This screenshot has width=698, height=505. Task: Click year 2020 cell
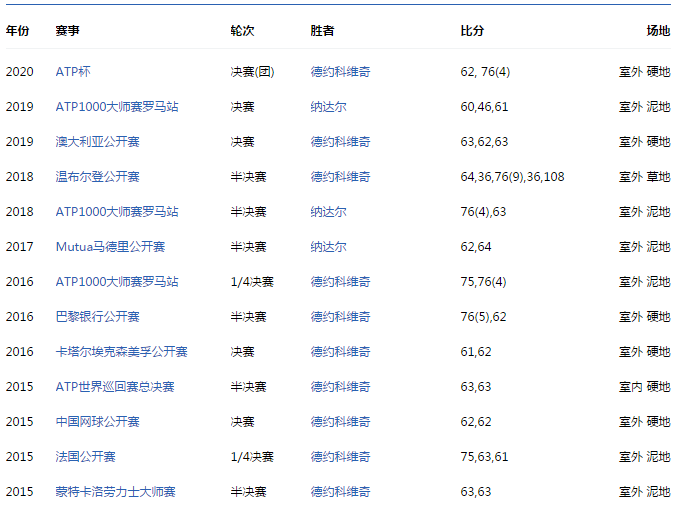coord(20,72)
